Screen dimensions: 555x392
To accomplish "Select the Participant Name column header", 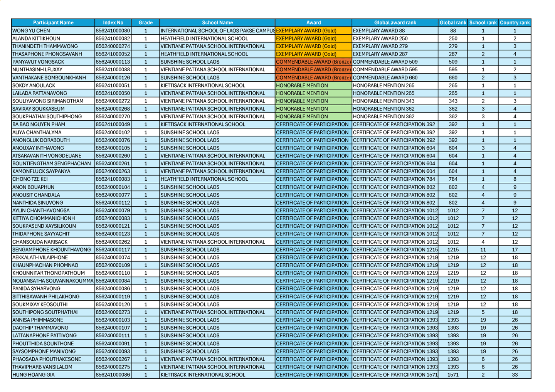I will point(53,23).
